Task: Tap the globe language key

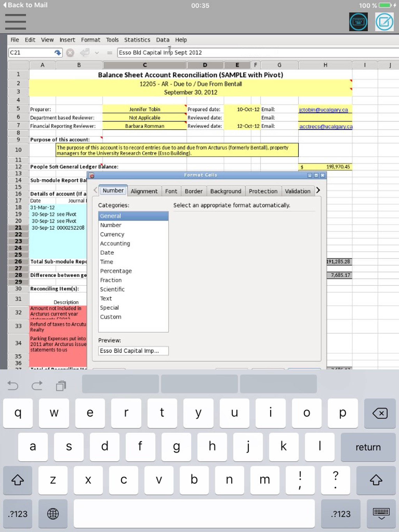Action: (53, 514)
